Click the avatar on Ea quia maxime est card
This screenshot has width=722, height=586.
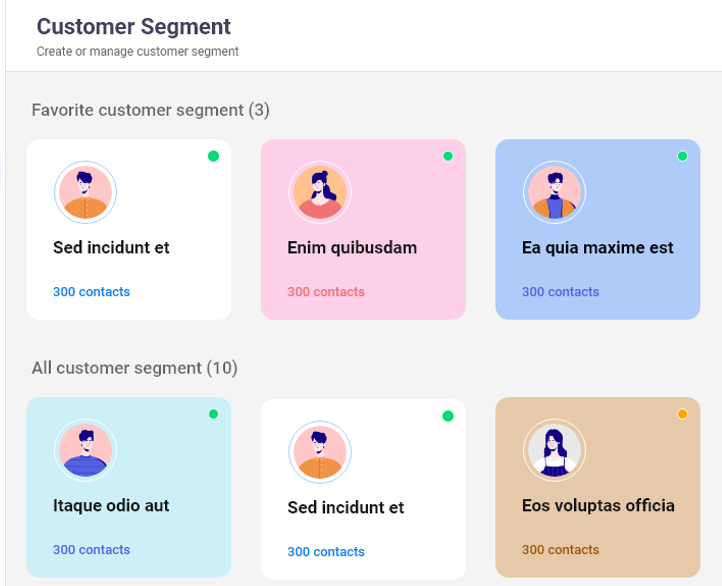coord(554,192)
